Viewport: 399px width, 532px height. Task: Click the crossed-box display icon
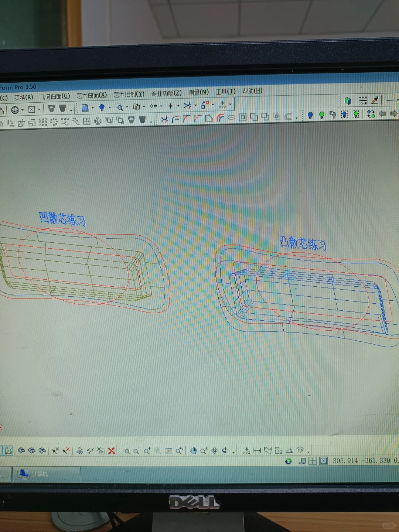32,109
